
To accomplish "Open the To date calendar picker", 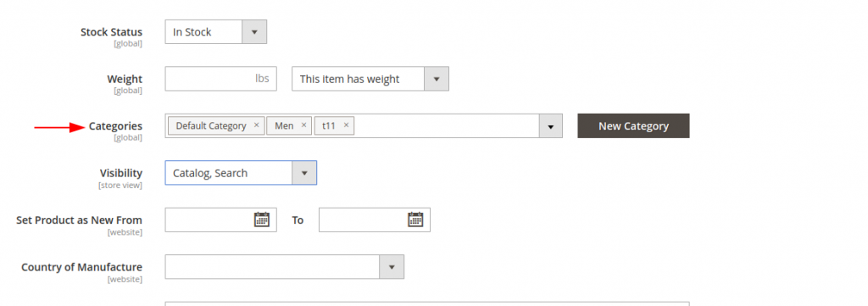I will (415, 220).
